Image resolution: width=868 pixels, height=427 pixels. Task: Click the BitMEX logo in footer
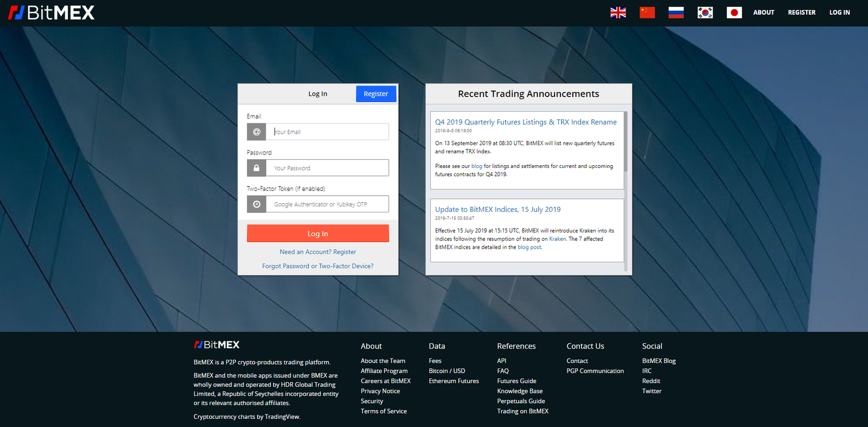[217, 345]
